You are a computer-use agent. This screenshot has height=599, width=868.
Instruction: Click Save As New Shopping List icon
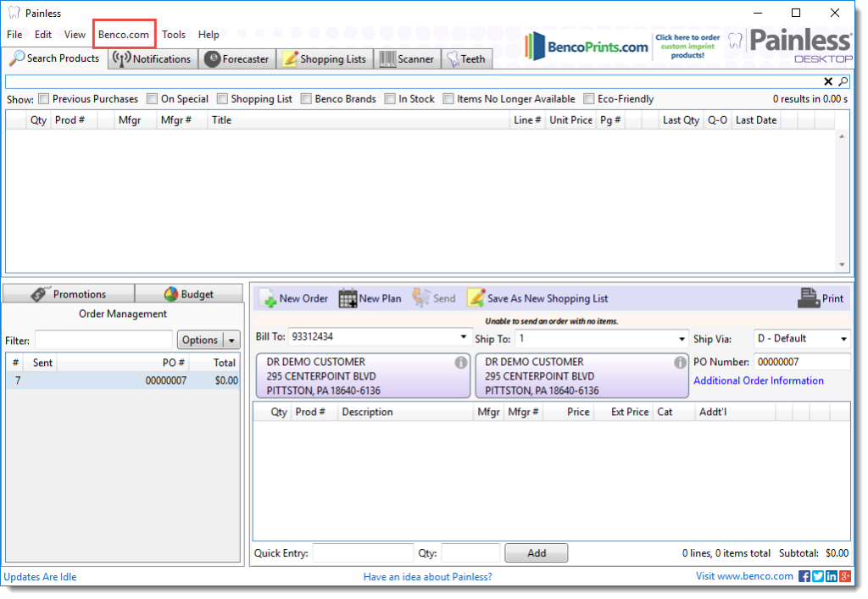click(x=476, y=298)
